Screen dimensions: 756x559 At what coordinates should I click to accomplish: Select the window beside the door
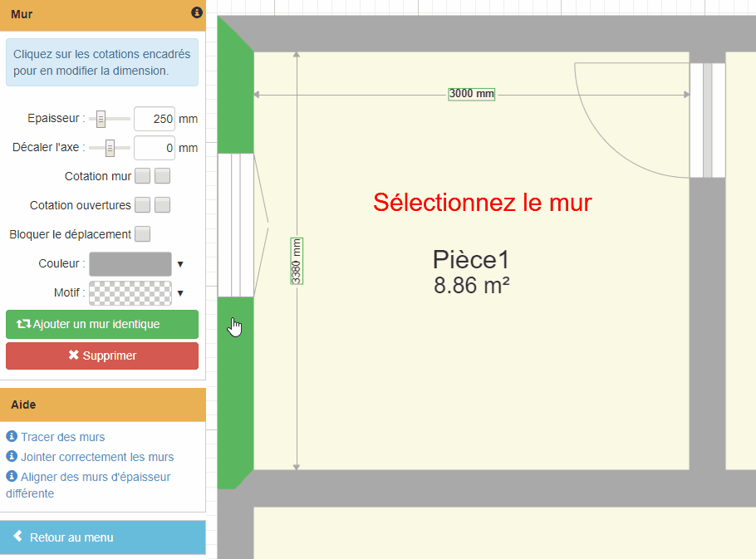click(707, 120)
